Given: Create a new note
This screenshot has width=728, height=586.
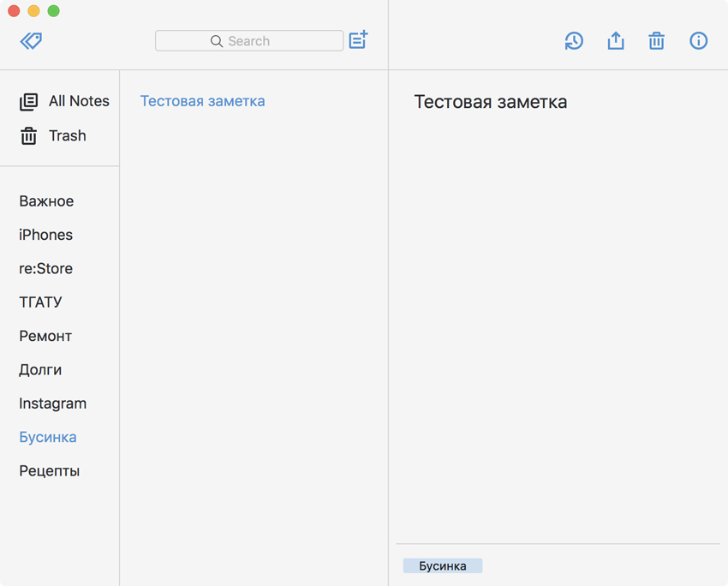Looking at the screenshot, I should point(358,40).
